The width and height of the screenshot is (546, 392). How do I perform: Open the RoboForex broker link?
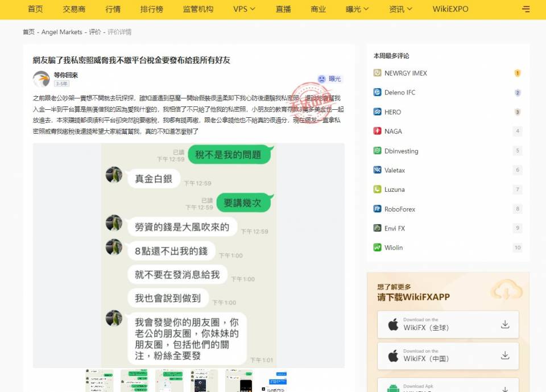point(400,209)
